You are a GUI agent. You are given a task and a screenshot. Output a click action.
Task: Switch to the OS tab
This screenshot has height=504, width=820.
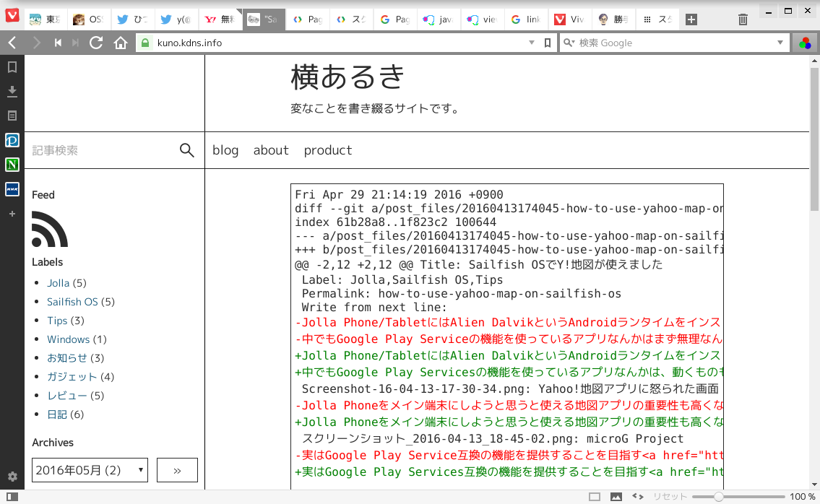point(90,19)
